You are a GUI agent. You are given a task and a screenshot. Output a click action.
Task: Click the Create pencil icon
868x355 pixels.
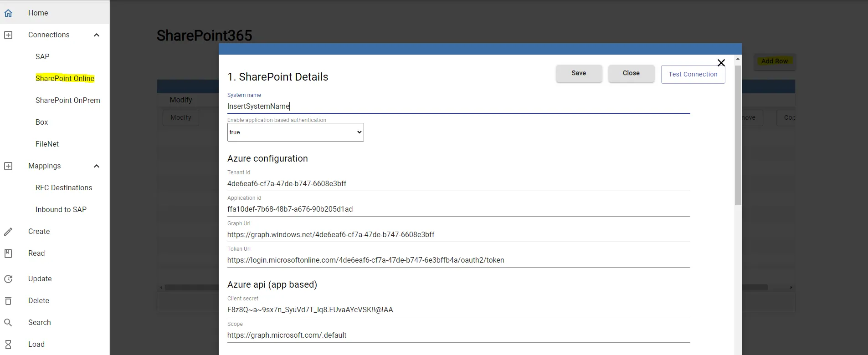(x=8, y=232)
